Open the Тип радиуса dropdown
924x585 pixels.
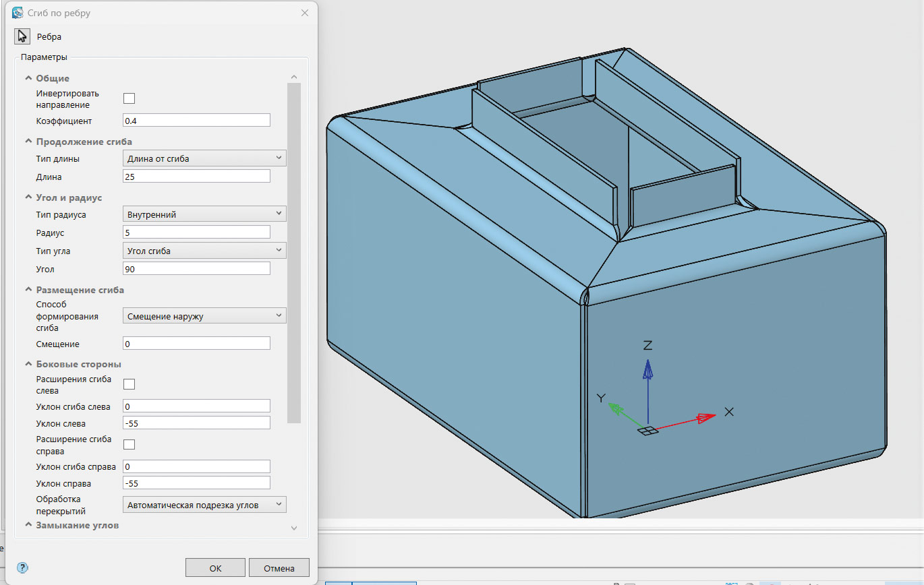click(x=204, y=214)
